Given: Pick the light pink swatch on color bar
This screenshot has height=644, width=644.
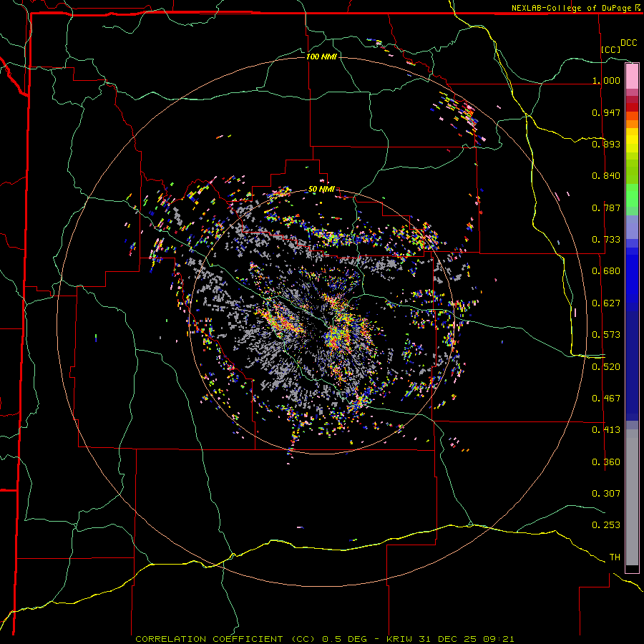Looking at the screenshot, I should 632,76.
